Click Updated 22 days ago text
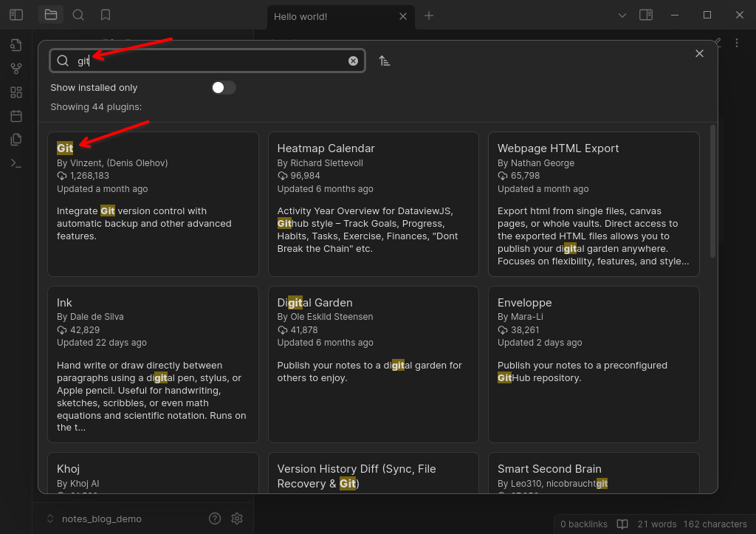Screen dimensions: 756x534 click(x=102, y=343)
